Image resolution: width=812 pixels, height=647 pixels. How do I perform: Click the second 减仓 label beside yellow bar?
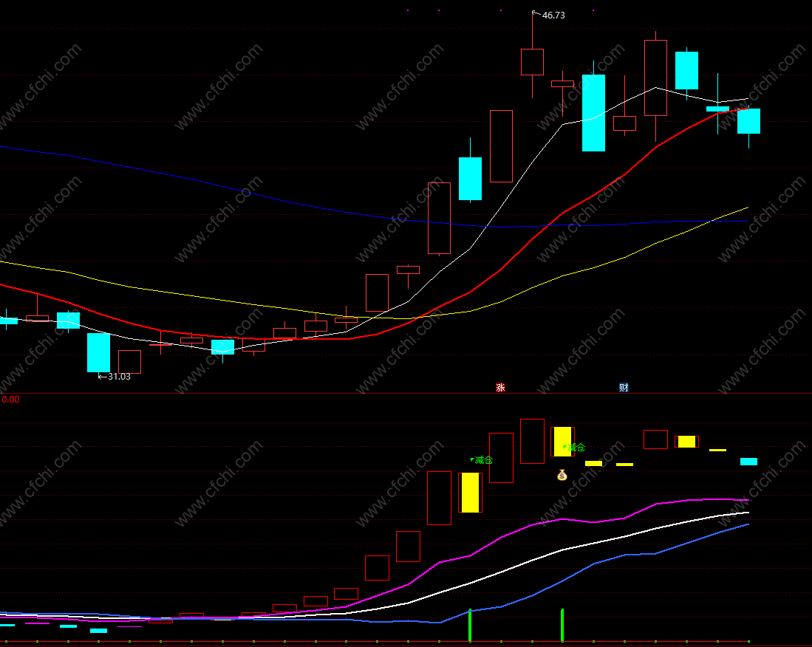click(574, 447)
